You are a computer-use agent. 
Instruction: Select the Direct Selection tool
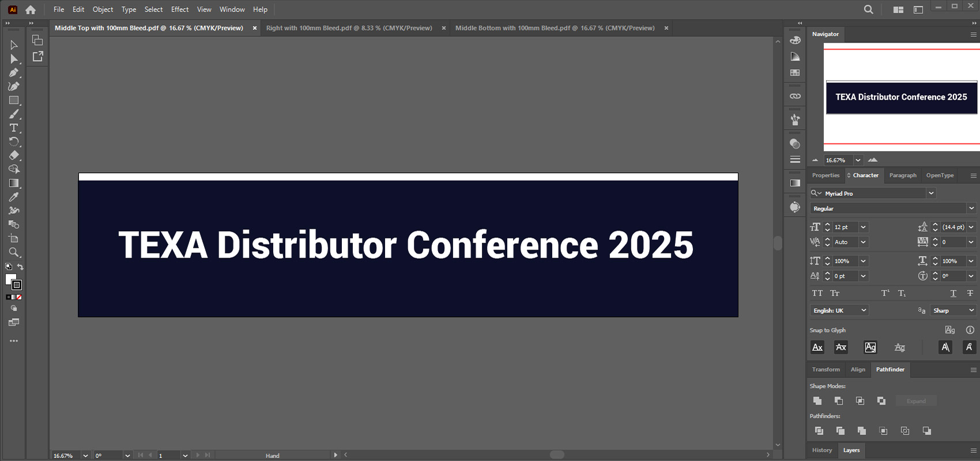point(14,59)
